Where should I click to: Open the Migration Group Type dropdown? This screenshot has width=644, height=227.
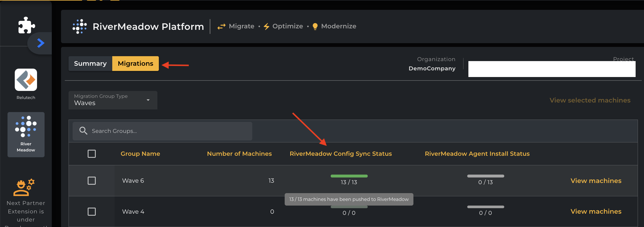[113, 100]
